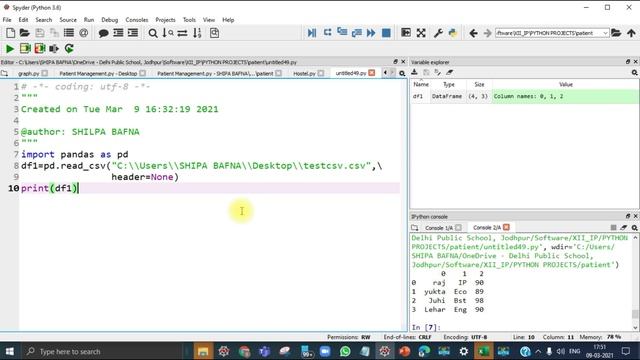Click the IPython console vertical scrollbar thumb
The image size is (640, 360).
pos(635,314)
